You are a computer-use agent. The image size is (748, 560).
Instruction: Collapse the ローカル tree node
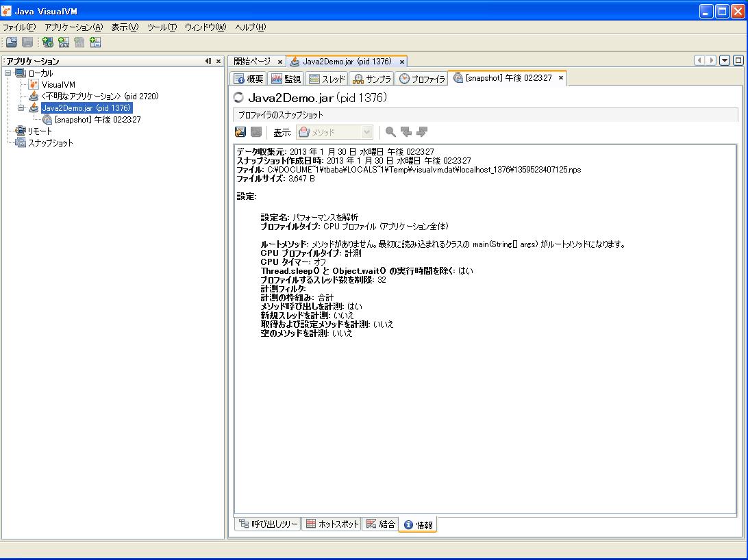pos(8,73)
